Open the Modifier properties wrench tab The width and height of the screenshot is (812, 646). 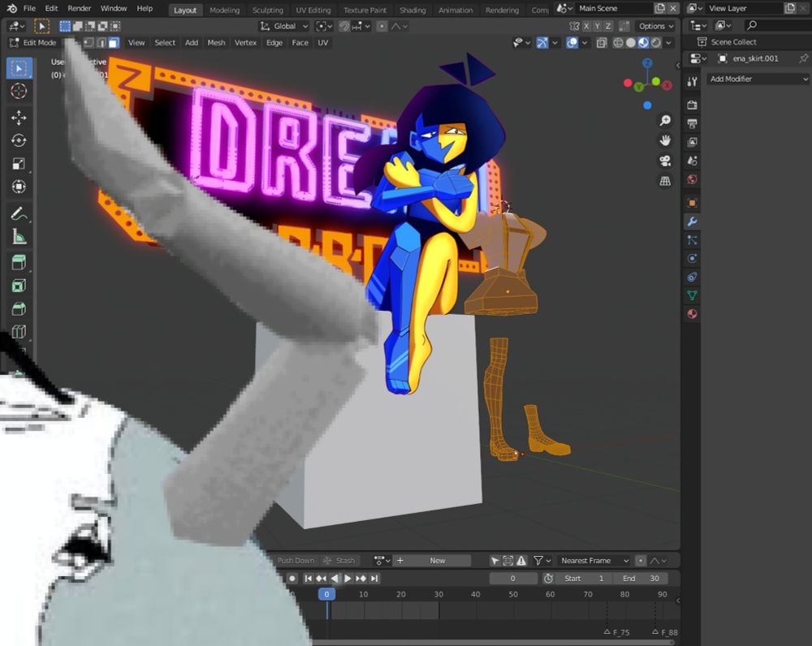(692, 222)
